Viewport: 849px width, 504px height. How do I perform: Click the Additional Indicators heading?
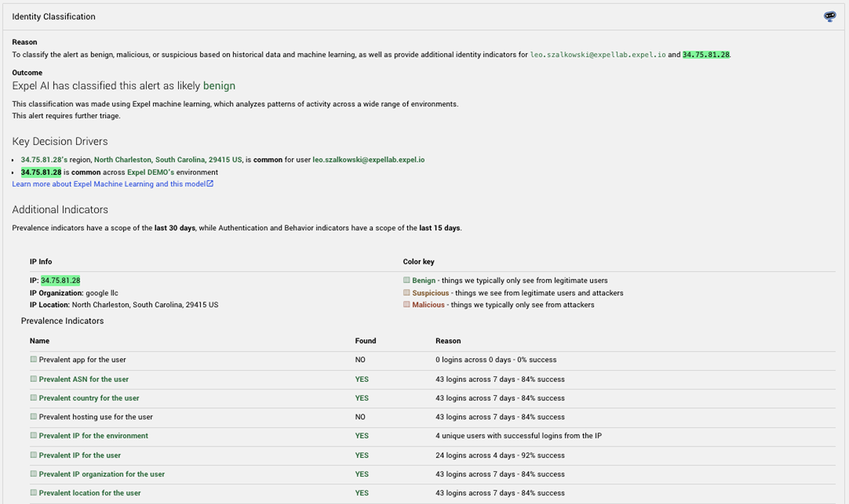pyautogui.click(x=60, y=209)
